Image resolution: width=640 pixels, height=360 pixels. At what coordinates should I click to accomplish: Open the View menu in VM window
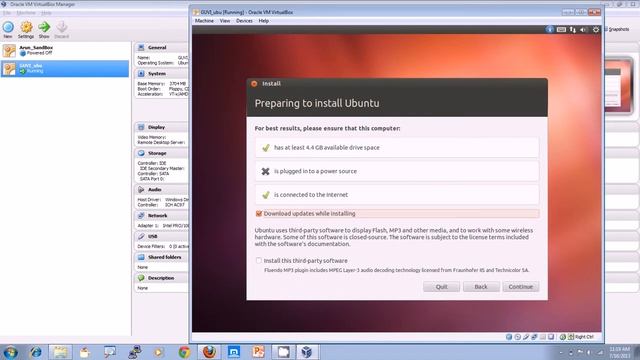pyautogui.click(x=225, y=21)
